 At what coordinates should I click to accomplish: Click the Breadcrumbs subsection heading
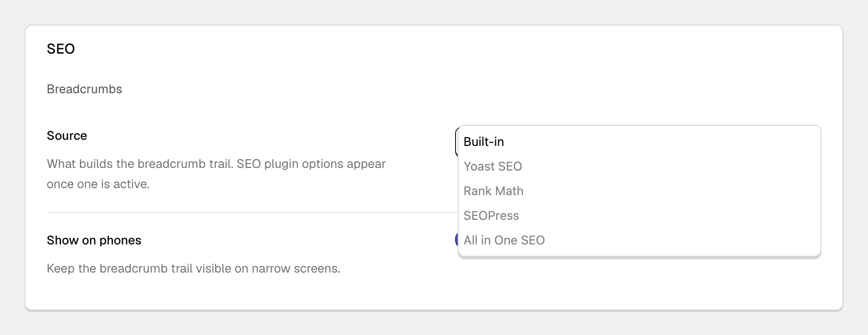click(x=84, y=89)
